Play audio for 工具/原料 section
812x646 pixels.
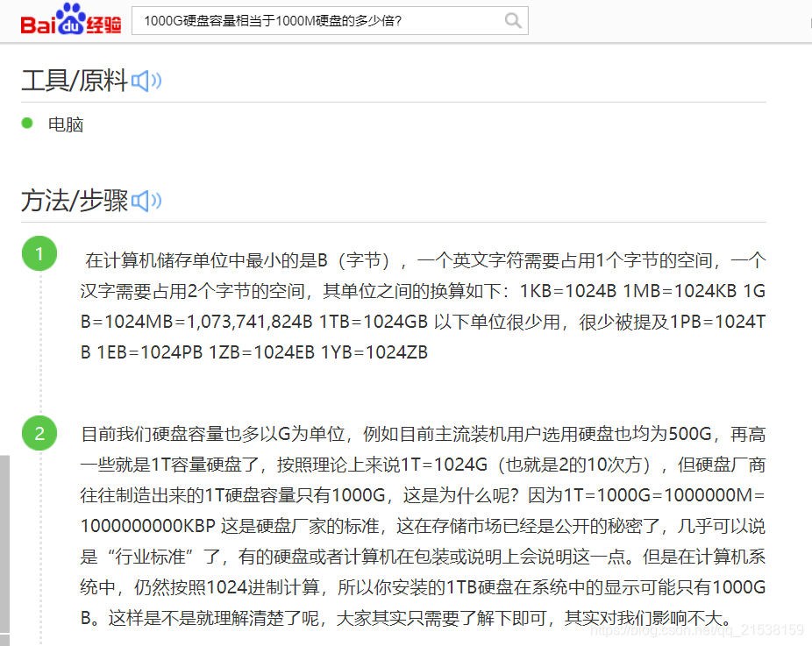pyautogui.click(x=146, y=81)
